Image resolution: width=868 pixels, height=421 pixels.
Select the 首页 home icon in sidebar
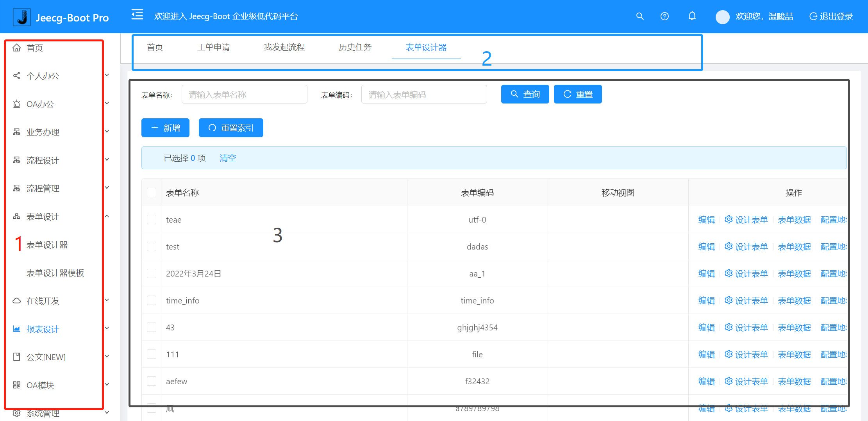click(16, 47)
